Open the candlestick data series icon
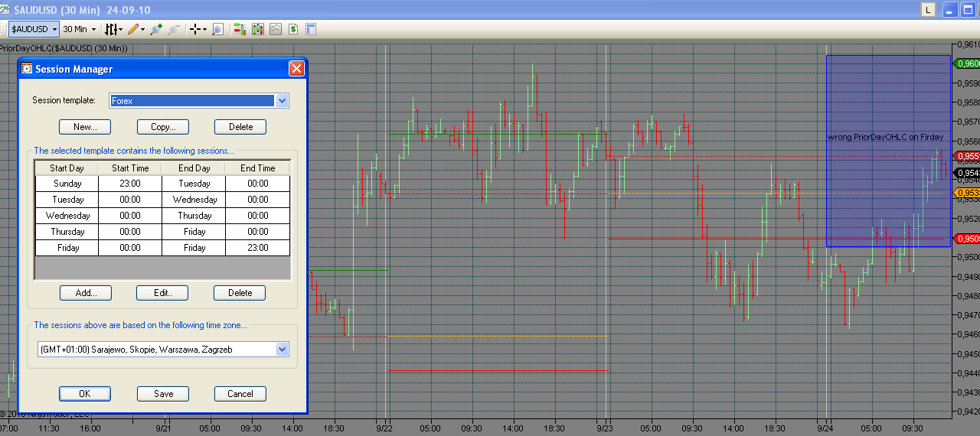This screenshot has width=980, height=436. tap(257, 29)
